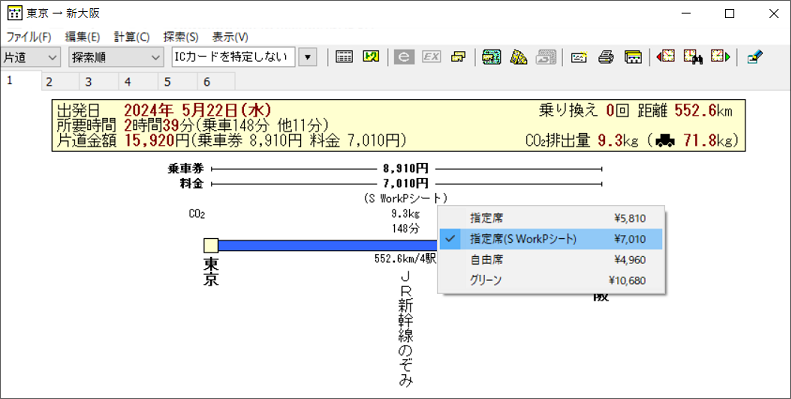This screenshot has width=791, height=399.
Task: Click the (S WorkPシート) seat label
Action: coord(406,198)
